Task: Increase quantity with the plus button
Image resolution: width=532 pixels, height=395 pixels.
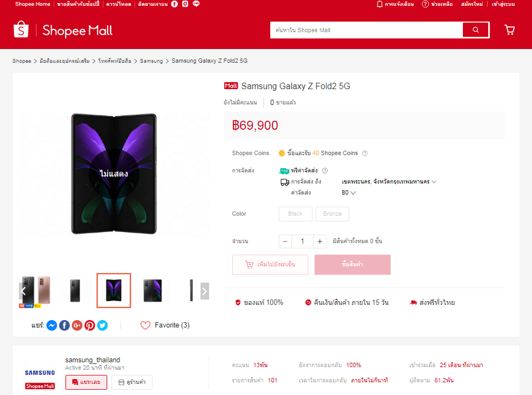Action: 320,241
